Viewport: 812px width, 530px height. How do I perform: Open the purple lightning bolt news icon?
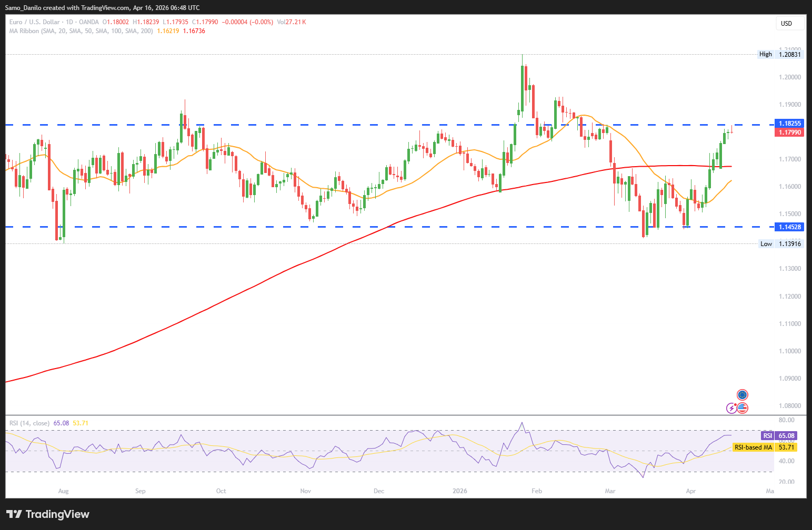click(x=731, y=408)
